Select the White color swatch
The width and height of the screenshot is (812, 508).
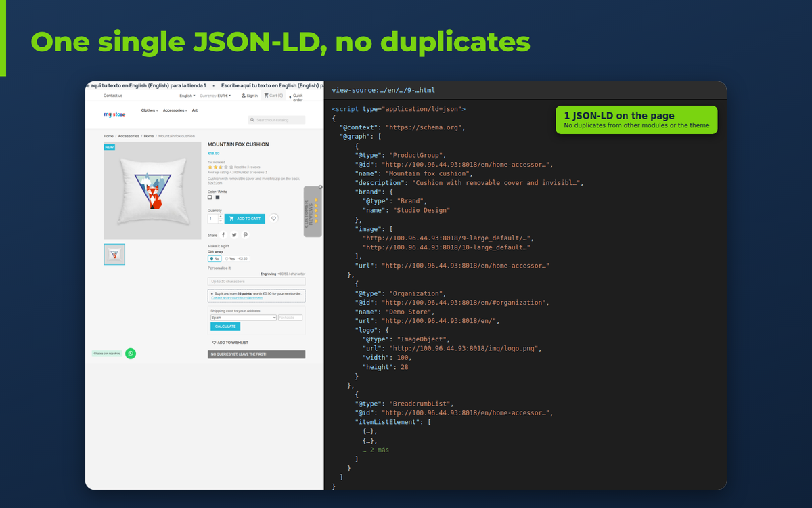[210, 197]
